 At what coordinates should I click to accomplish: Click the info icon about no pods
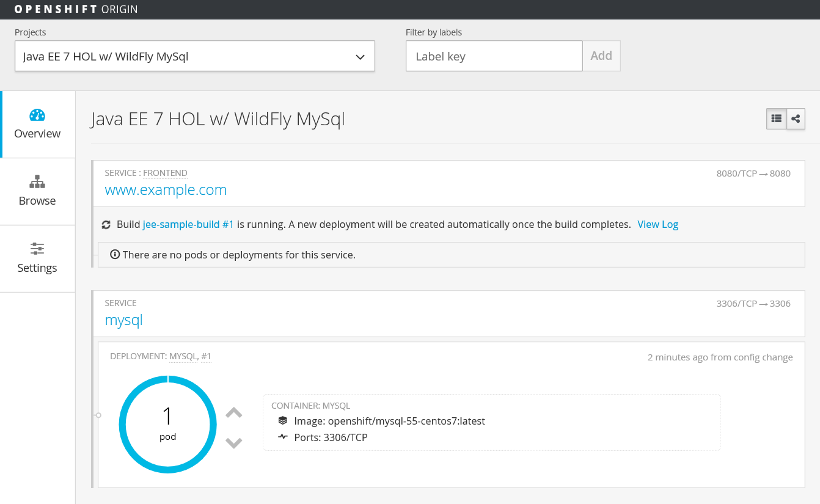[x=114, y=254]
